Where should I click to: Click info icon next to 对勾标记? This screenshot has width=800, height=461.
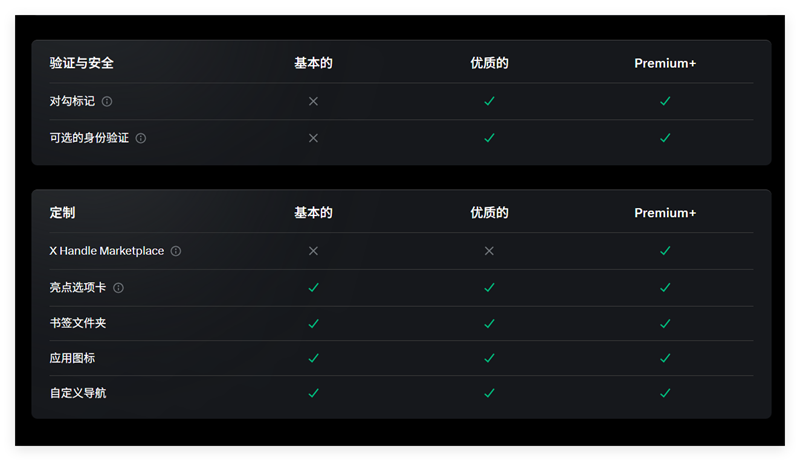107,101
